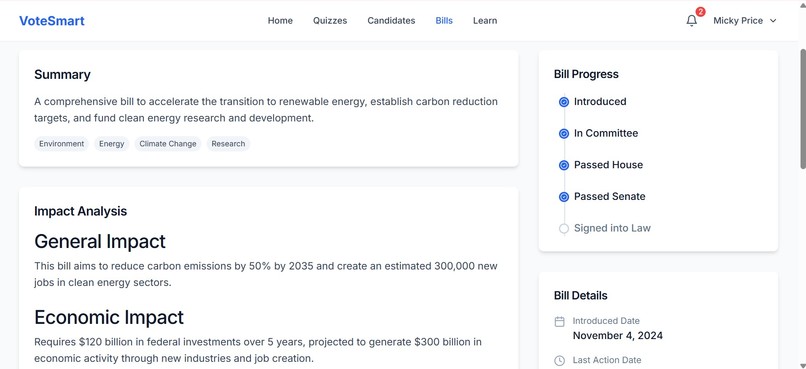Click the summary paragraph about renewable energy

click(x=266, y=109)
